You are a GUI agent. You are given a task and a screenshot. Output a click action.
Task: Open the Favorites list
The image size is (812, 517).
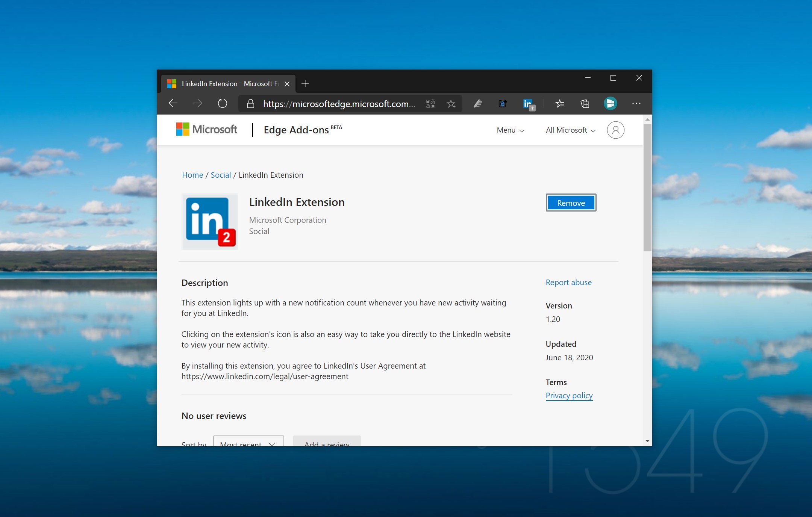pos(560,104)
